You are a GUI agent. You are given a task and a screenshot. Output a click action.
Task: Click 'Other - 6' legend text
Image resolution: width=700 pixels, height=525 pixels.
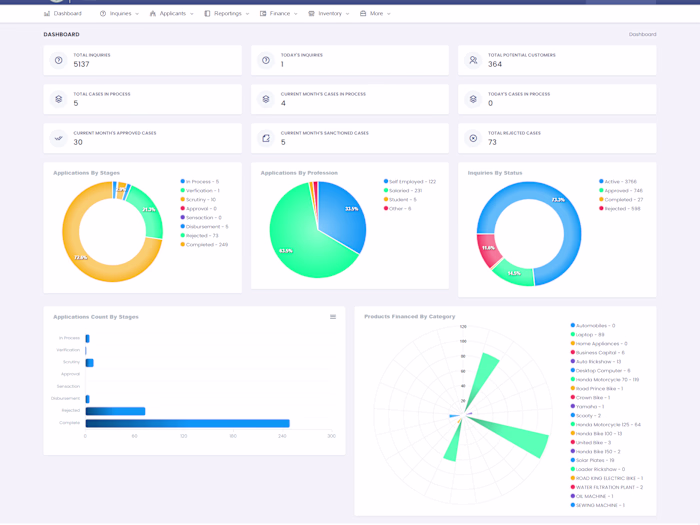400,208
